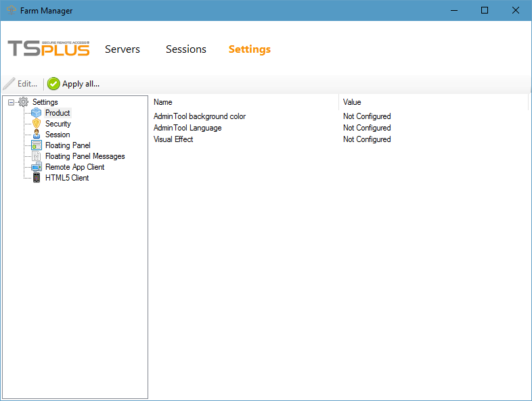Image resolution: width=532 pixels, height=401 pixels.
Task: Click the Session user icon
Action: (37, 135)
